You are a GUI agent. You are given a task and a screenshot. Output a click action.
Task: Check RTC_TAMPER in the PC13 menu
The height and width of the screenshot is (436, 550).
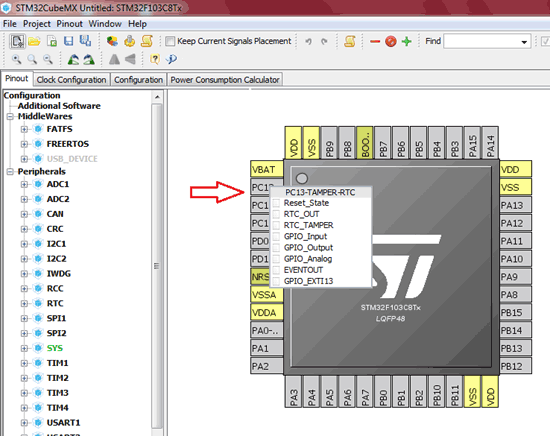276,225
